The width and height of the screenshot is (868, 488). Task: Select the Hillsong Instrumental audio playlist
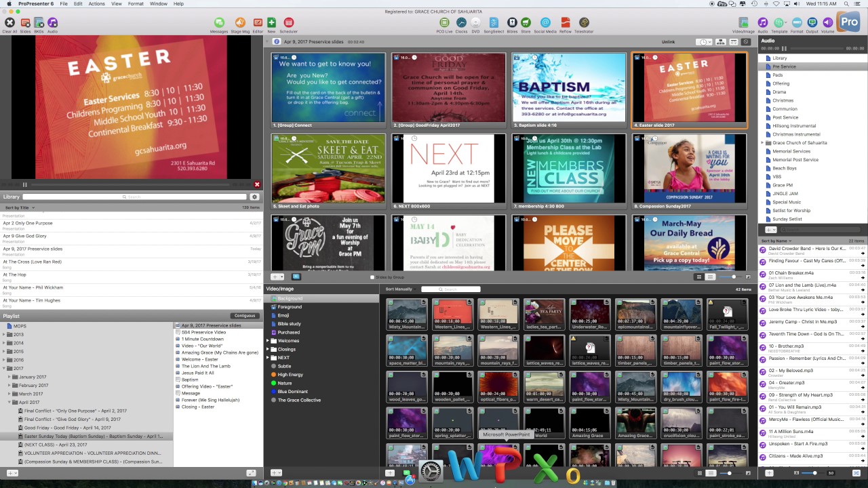point(794,125)
